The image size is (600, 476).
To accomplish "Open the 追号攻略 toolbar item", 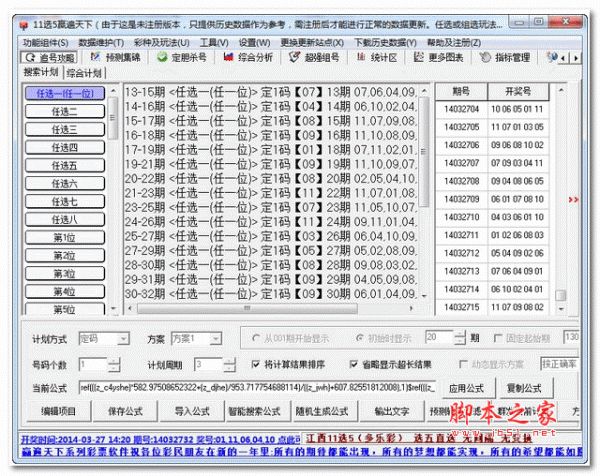I will point(49,58).
